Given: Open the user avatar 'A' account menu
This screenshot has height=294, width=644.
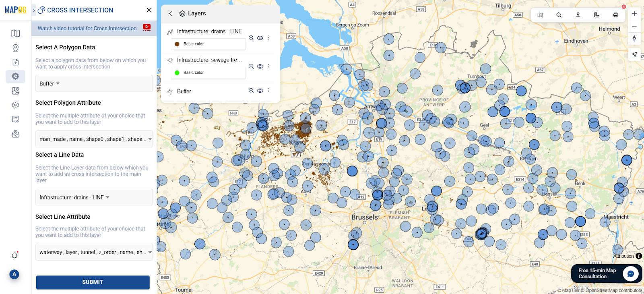Looking at the screenshot, I should click(14, 274).
